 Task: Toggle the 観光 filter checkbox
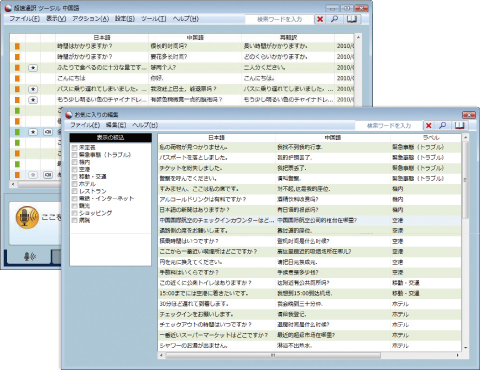pos(75,206)
